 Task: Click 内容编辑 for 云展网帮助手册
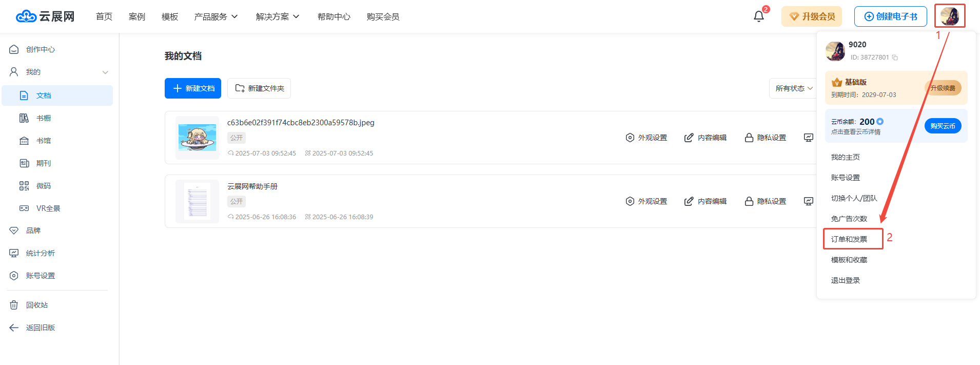click(x=705, y=201)
